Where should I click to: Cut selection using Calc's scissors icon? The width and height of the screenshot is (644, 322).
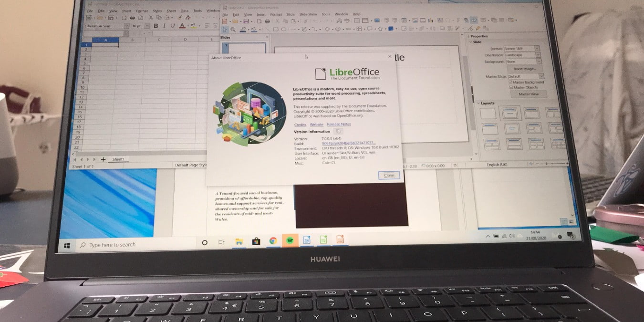[151, 17]
